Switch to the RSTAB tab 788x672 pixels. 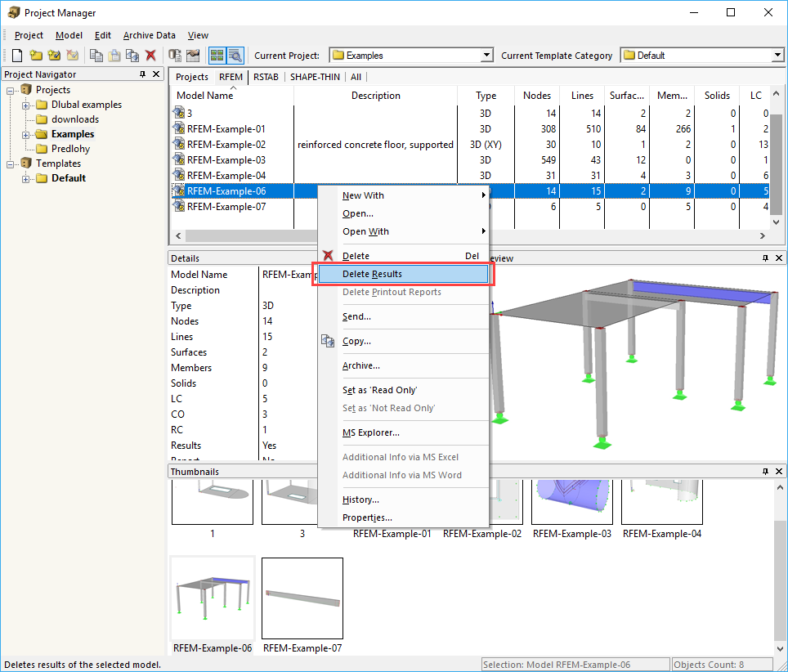[x=266, y=77]
